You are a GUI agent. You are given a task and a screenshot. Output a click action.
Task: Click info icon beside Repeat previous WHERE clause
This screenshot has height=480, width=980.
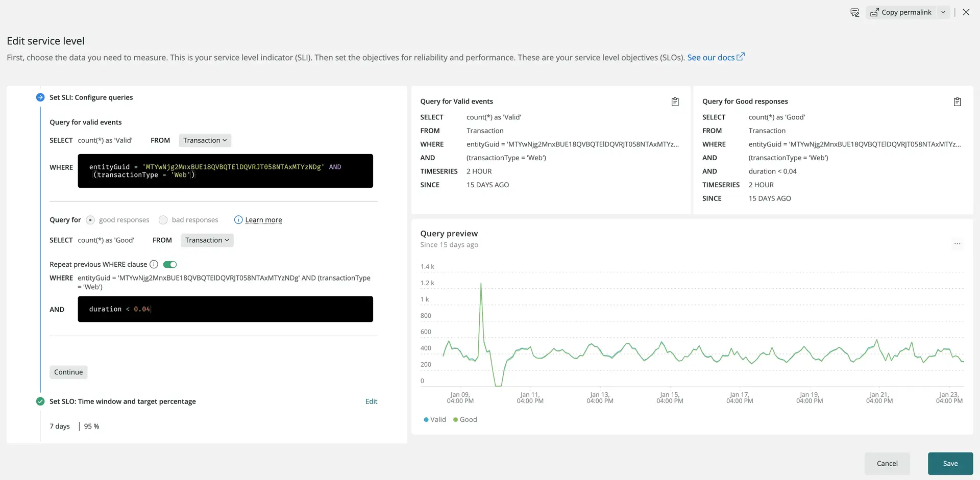pos(154,264)
